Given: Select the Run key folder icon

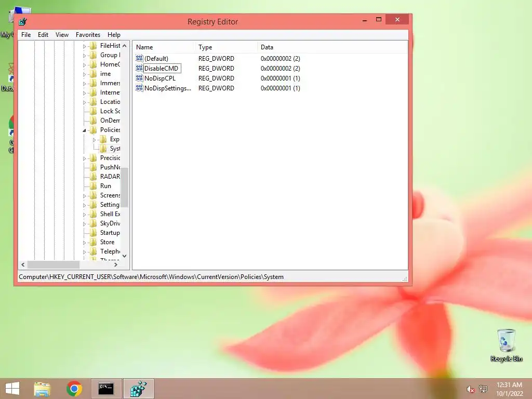Looking at the screenshot, I should 94,186.
